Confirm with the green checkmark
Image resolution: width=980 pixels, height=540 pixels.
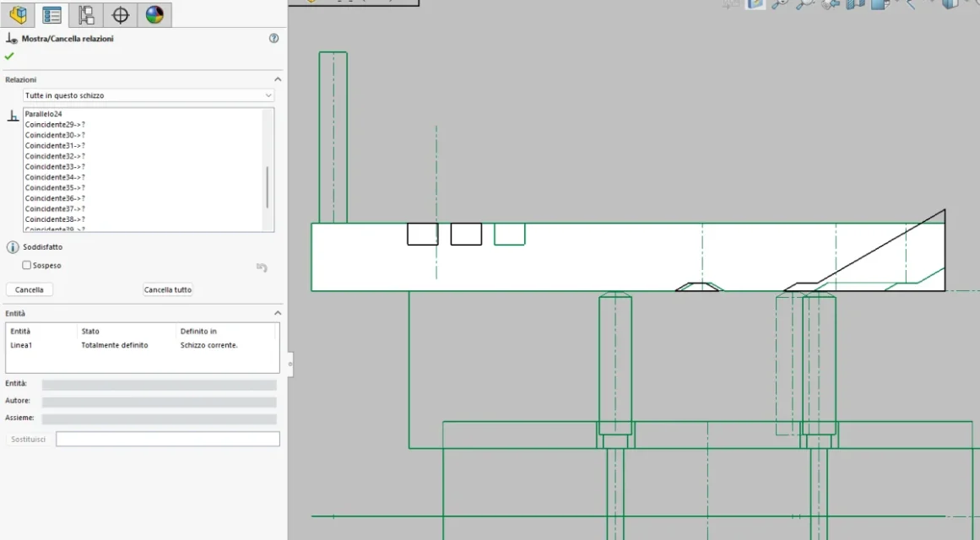coord(8,57)
